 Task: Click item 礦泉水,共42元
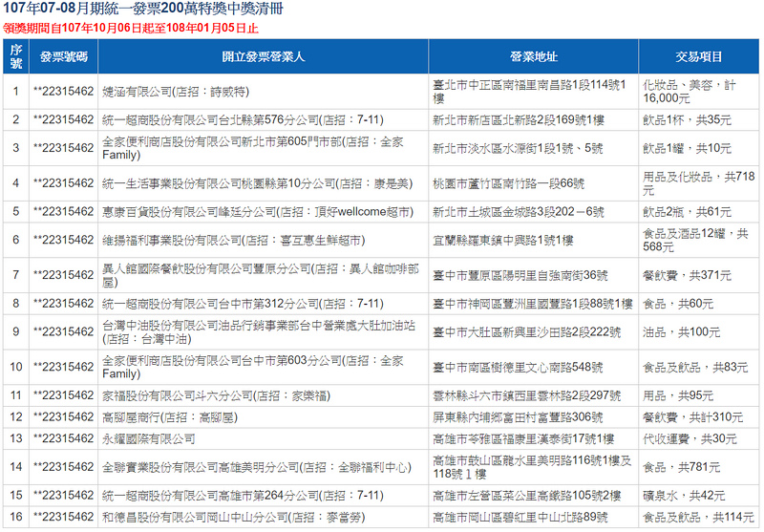[699, 496]
